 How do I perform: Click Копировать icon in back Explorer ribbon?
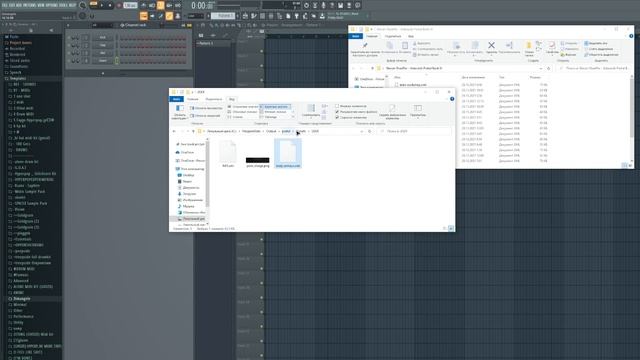point(389,45)
